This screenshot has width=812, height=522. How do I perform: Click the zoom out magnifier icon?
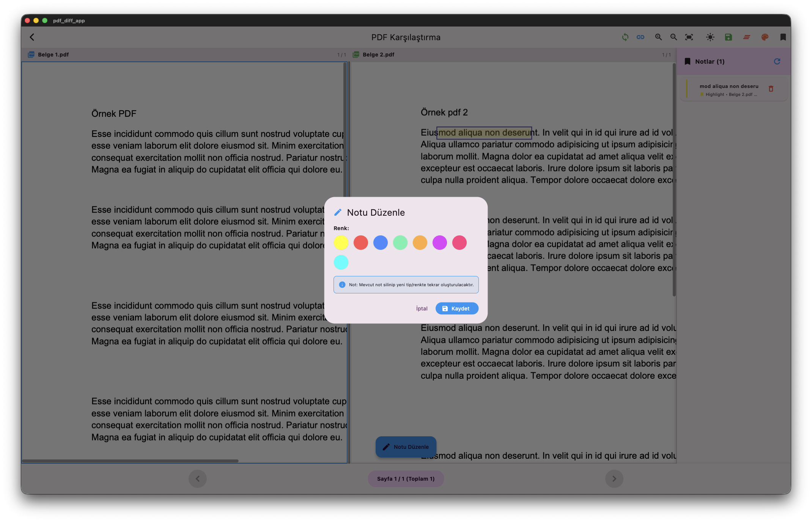pos(674,37)
